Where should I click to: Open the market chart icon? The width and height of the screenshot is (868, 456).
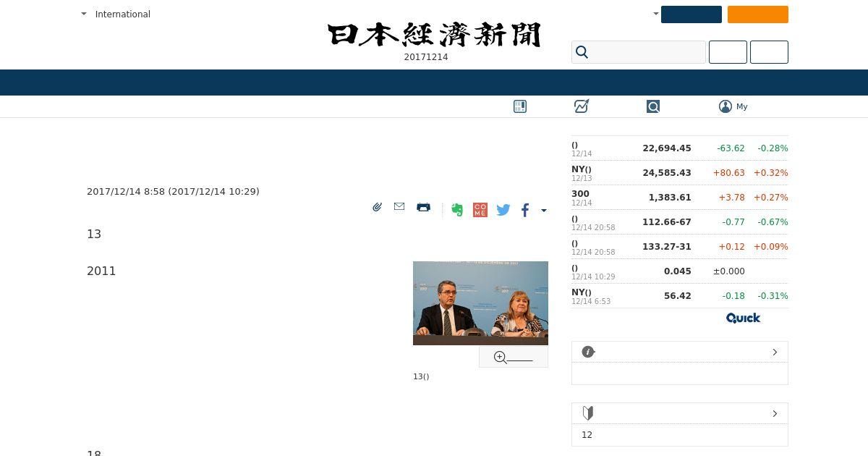[582, 106]
